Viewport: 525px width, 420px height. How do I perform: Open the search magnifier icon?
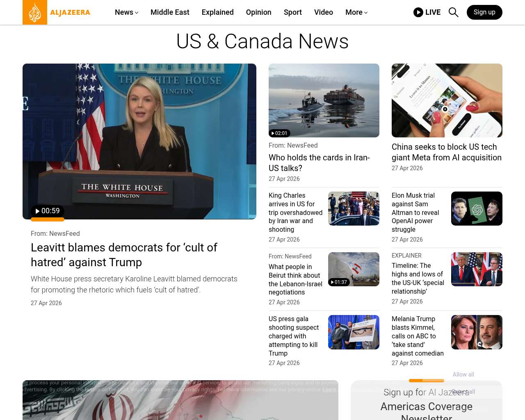pos(453,12)
